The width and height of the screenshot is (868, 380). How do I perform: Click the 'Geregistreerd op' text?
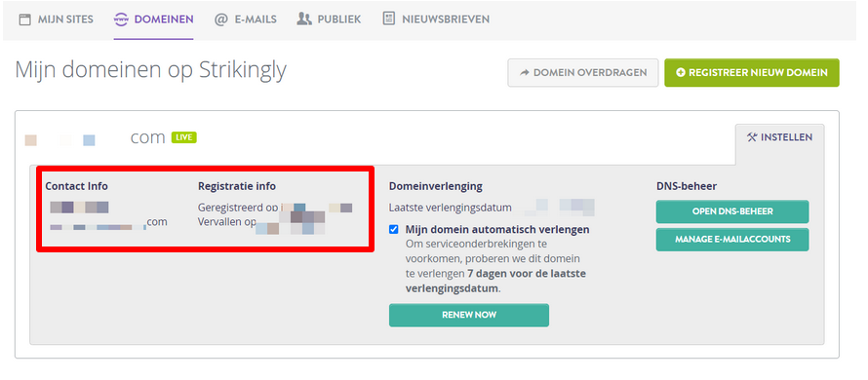coord(238,208)
